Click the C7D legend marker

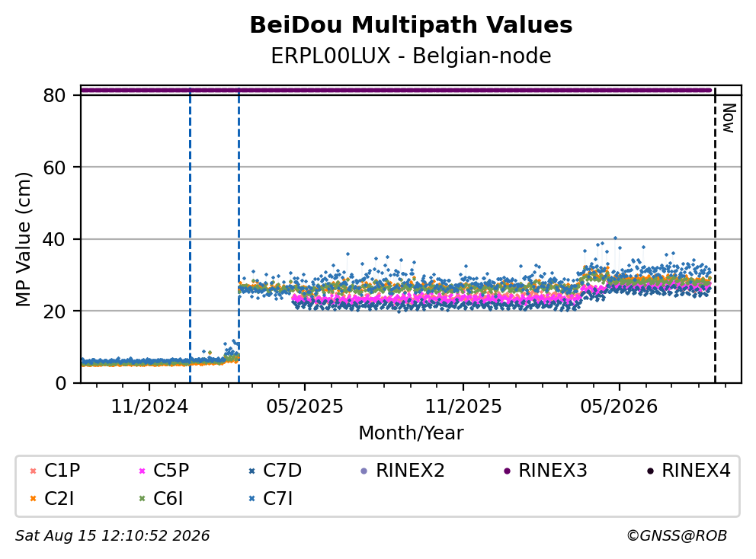251,471
